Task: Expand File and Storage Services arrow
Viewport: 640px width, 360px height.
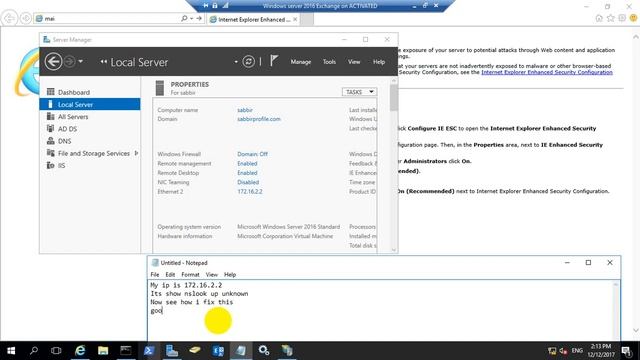Action: [136, 153]
